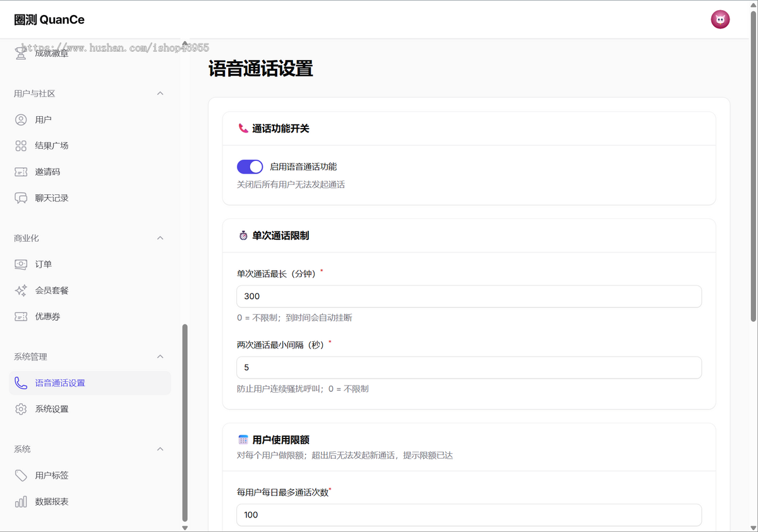Image resolution: width=758 pixels, height=532 pixels.
Task: Collapse the 用户与社区 section
Action: coord(160,93)
